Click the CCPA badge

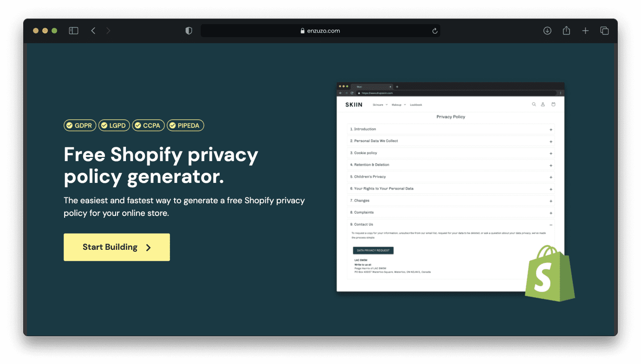click(x=148, y=125)
